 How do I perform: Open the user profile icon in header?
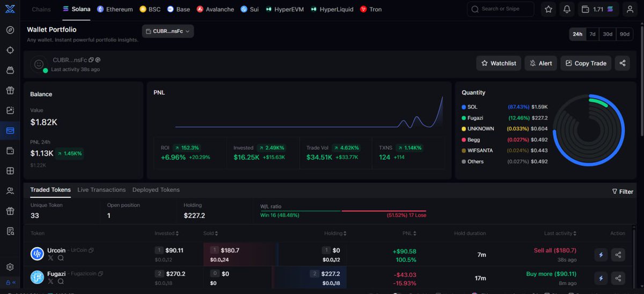630,9
